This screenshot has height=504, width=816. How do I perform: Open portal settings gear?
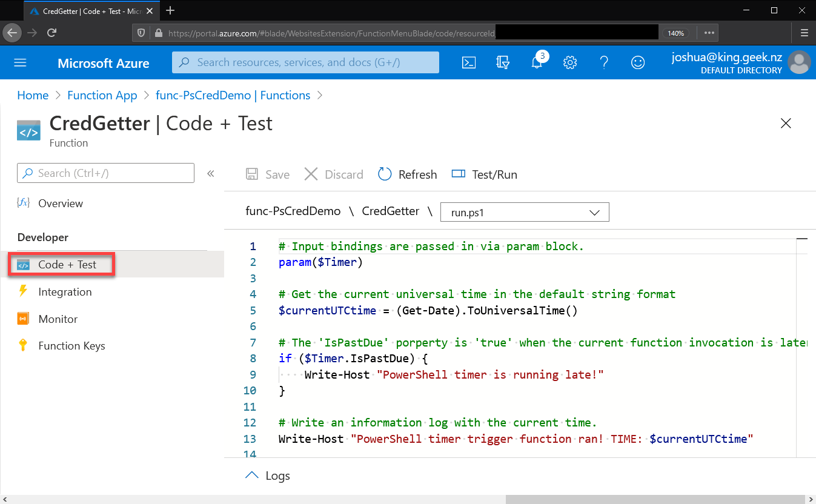pyautogui.click(x=570, y=62)
